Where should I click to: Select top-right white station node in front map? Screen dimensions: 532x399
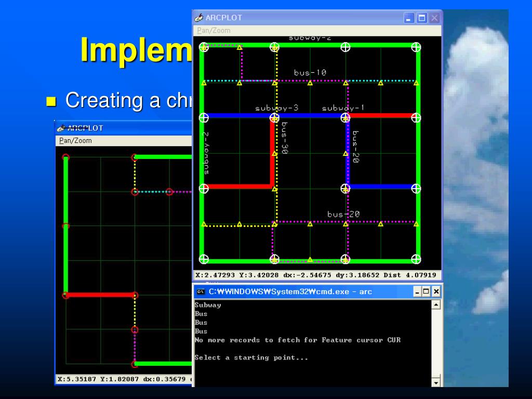[416, 47]
